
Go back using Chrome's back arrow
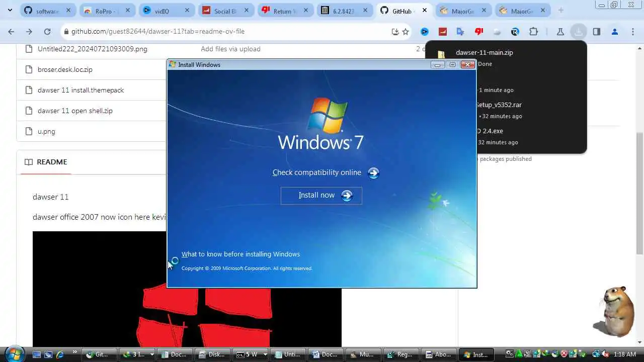click(x=11, y=31)
